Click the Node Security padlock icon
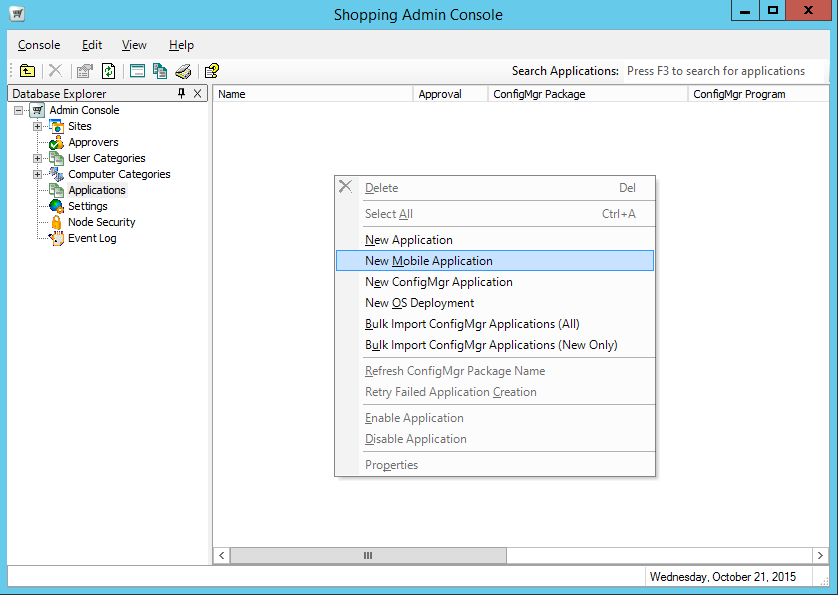 56,222
